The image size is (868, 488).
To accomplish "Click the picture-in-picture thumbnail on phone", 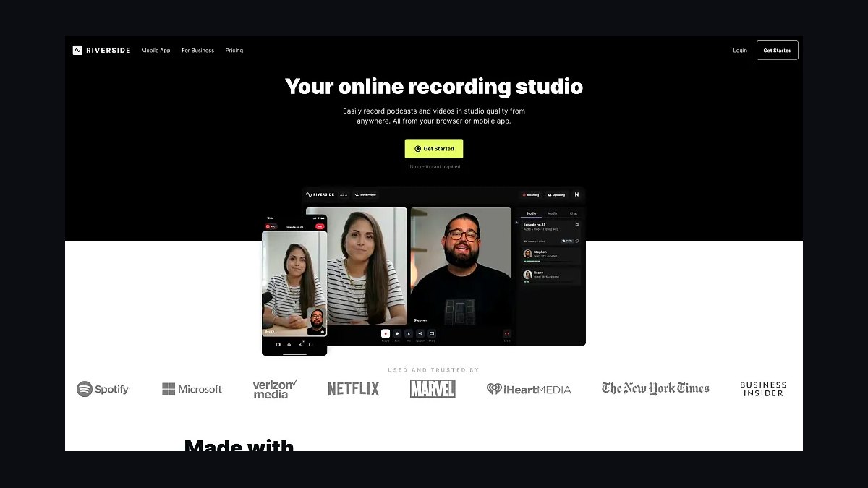I will (x=317, y=321).
